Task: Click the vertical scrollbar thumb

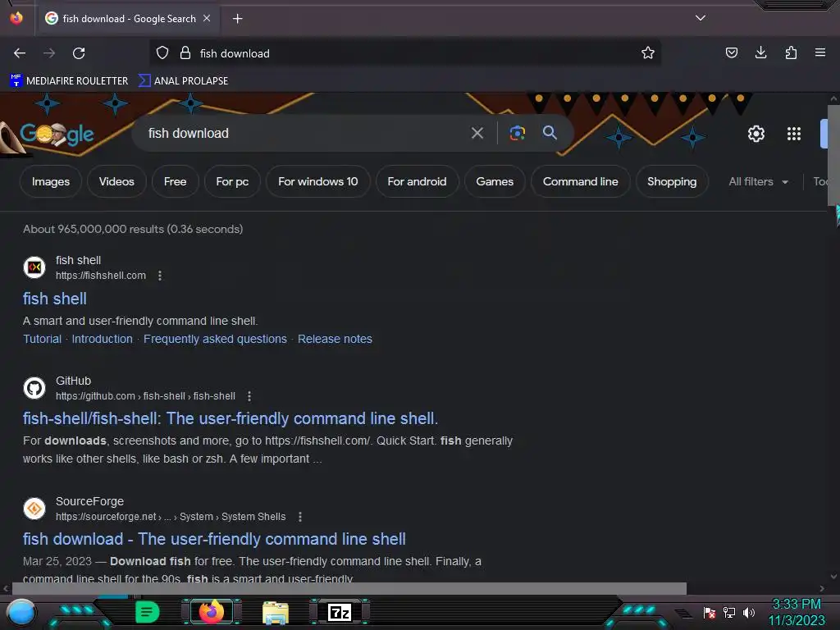Action: click(833, 155)
